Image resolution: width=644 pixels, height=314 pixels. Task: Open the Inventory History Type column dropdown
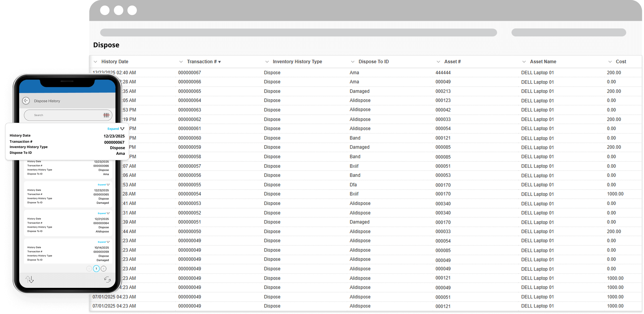267,62
